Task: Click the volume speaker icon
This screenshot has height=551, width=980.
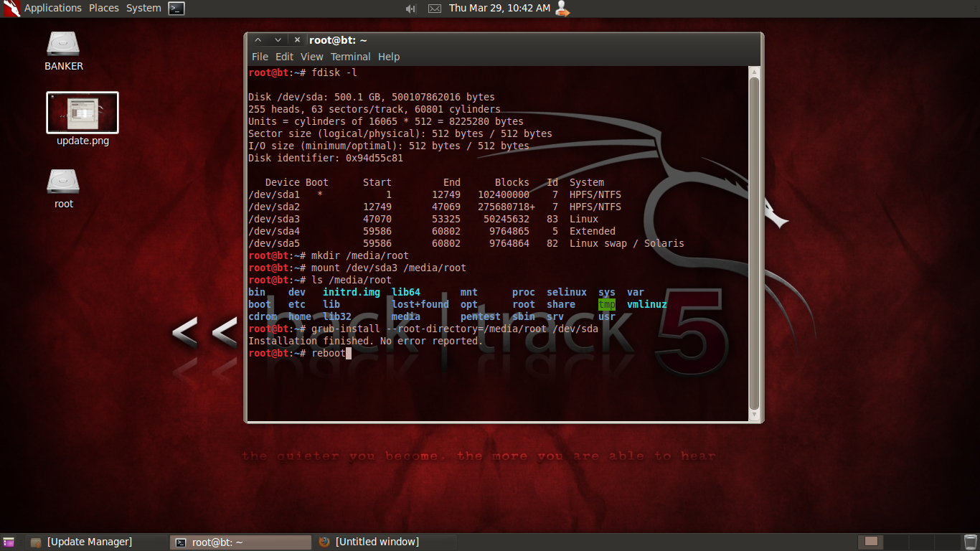Action: [410, 9]
